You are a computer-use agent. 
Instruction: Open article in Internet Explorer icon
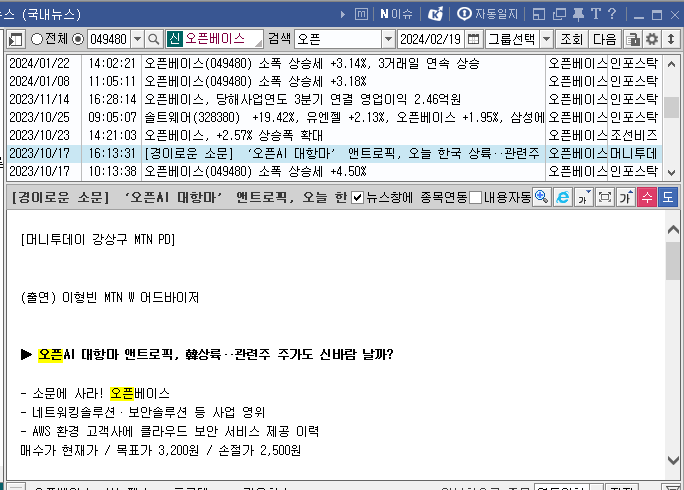pos(563,197)
